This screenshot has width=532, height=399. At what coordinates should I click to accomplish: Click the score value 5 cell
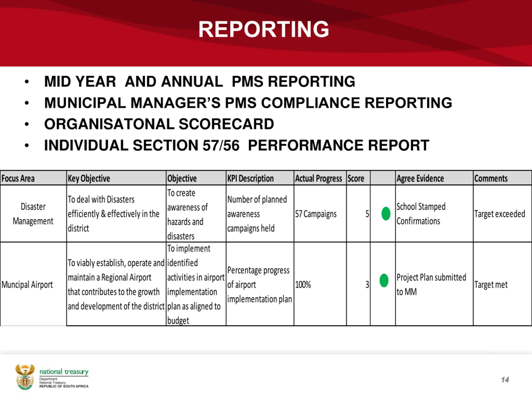pos(358,214)
